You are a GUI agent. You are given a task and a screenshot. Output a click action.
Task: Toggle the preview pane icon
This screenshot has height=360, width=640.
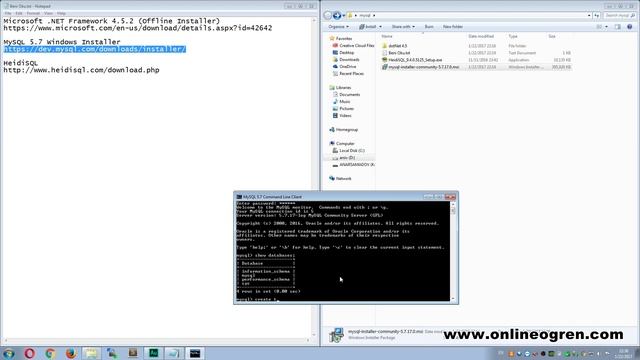click(618, 27)
